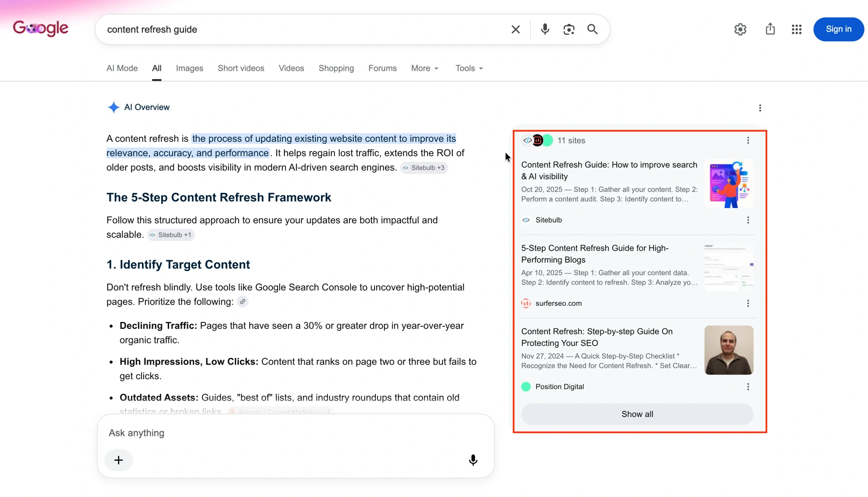Image resolution: width=868 pixels, height=497 pixels.
Task: Open 'Content Refresh: Step-by-step Guide On Protecting Your SEO'
Action: coord(596,337)
